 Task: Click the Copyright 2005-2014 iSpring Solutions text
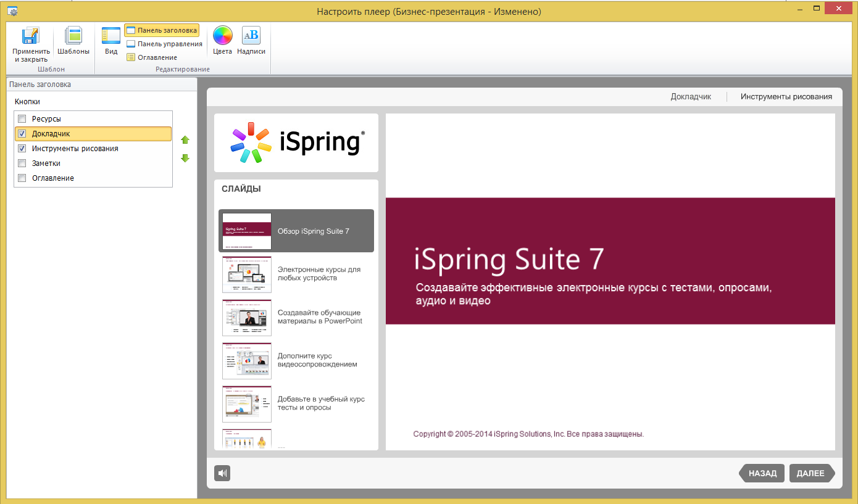pyautogui.click(x=528, y=434)
